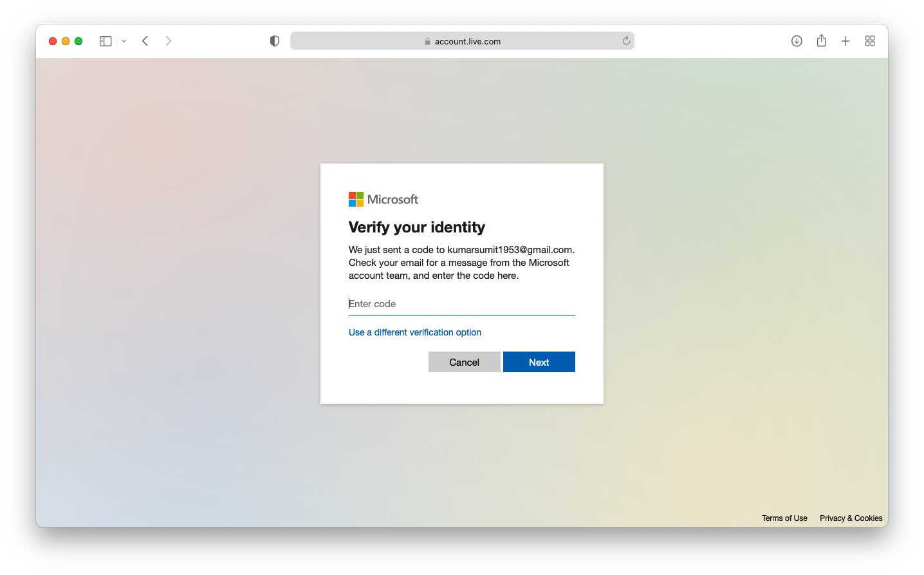Go forward to the next page
924x575 pixels.
tap(168, 41)
